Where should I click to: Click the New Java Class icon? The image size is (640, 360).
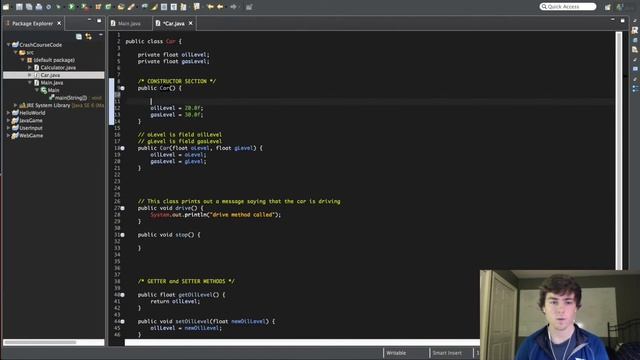tap(109, 7)
